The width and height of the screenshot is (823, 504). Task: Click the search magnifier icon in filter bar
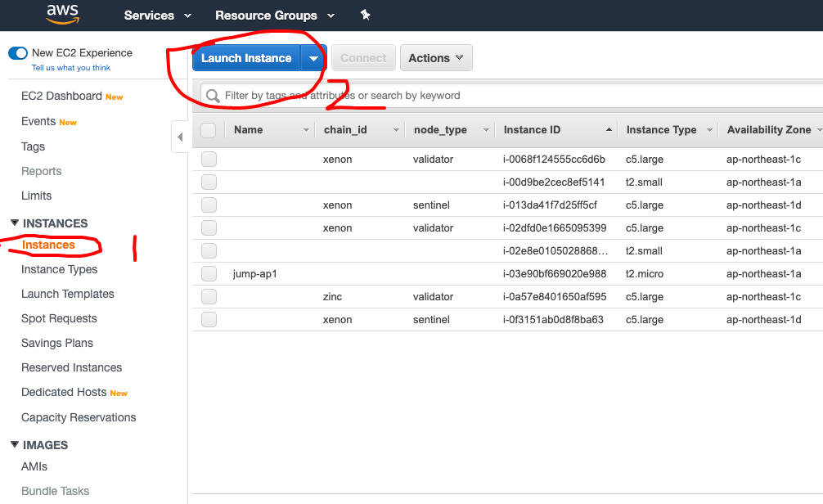point(213,96)
